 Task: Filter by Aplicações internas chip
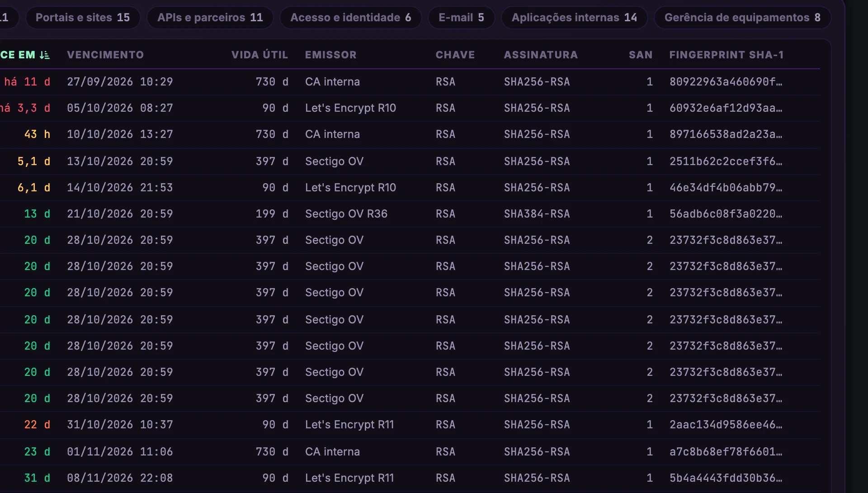(575, 18)
